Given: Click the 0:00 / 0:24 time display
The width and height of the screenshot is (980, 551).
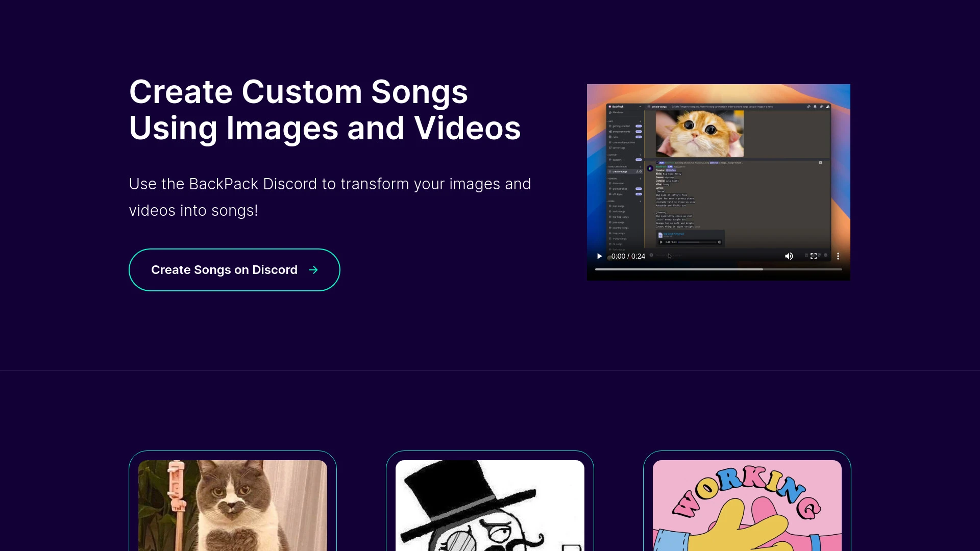Looking at the screenshot, I should click(628, 256).
